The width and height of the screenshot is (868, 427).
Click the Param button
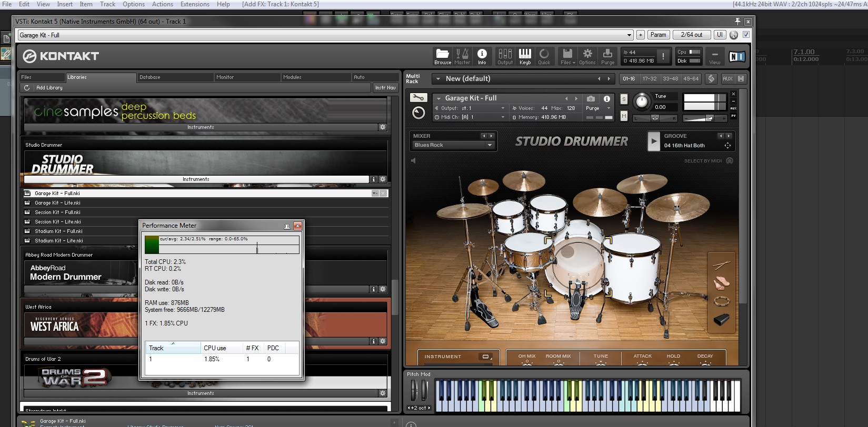click(x=658, y=35)
